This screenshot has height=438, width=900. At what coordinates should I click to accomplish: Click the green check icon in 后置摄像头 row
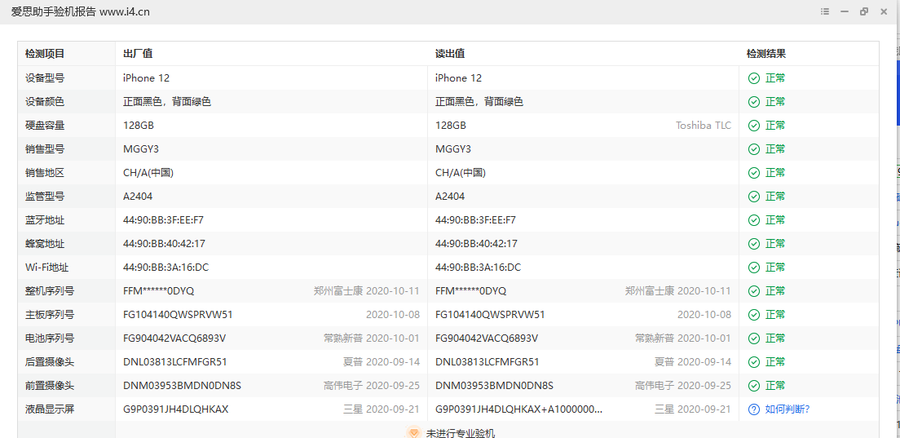[x=754, y=362]
